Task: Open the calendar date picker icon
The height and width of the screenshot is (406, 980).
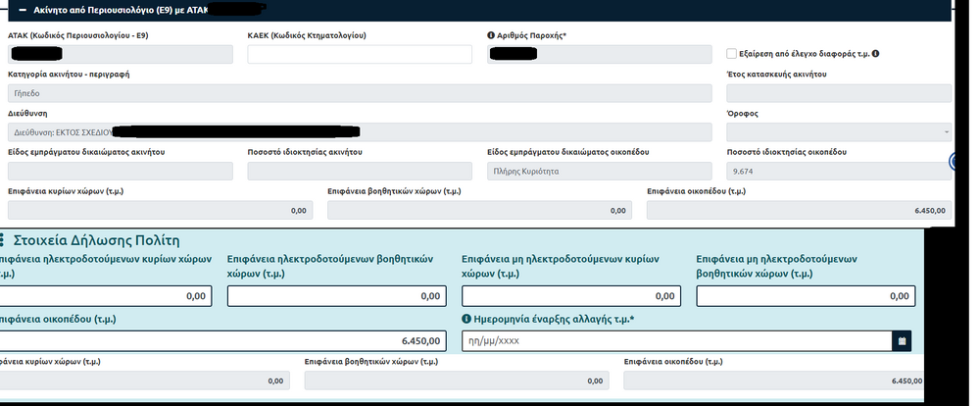Action: (902, 341)
